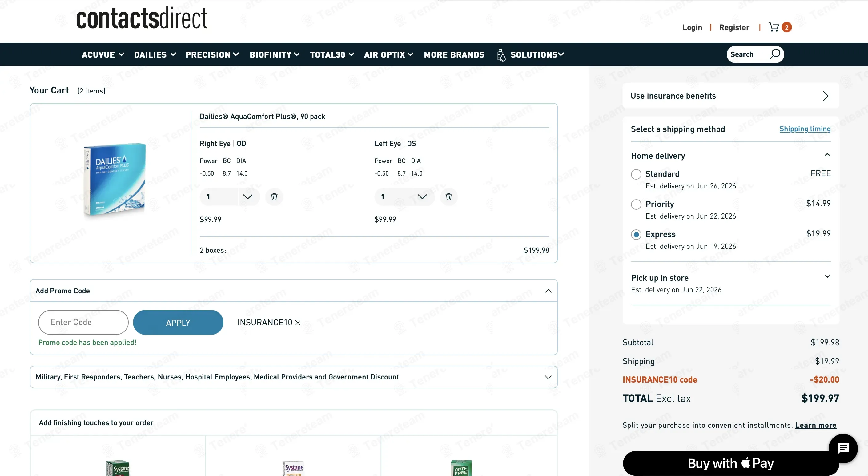The image size is (868, 476).
Task: Focus the Enter Code promo field
Action: [x=83, y=323]
